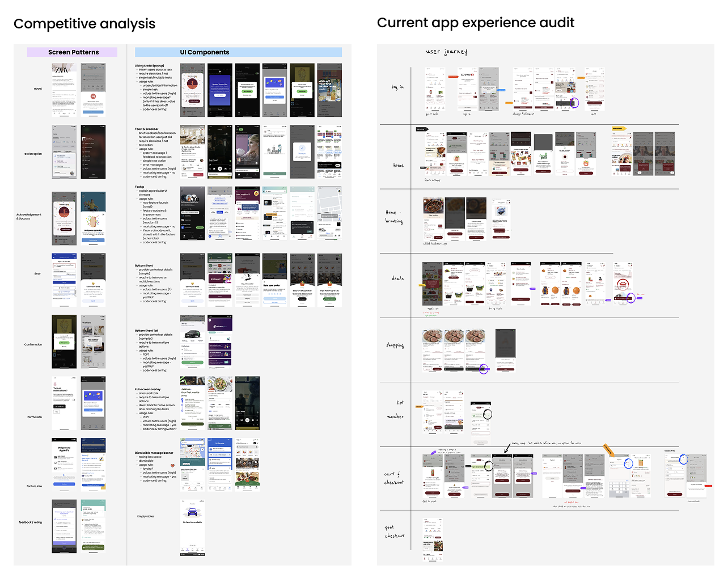The height and width of the screenshot is (578, 728).
Task: Select the 'Toast & Snackbar' notes text
Action: click(x=147, y=129)
